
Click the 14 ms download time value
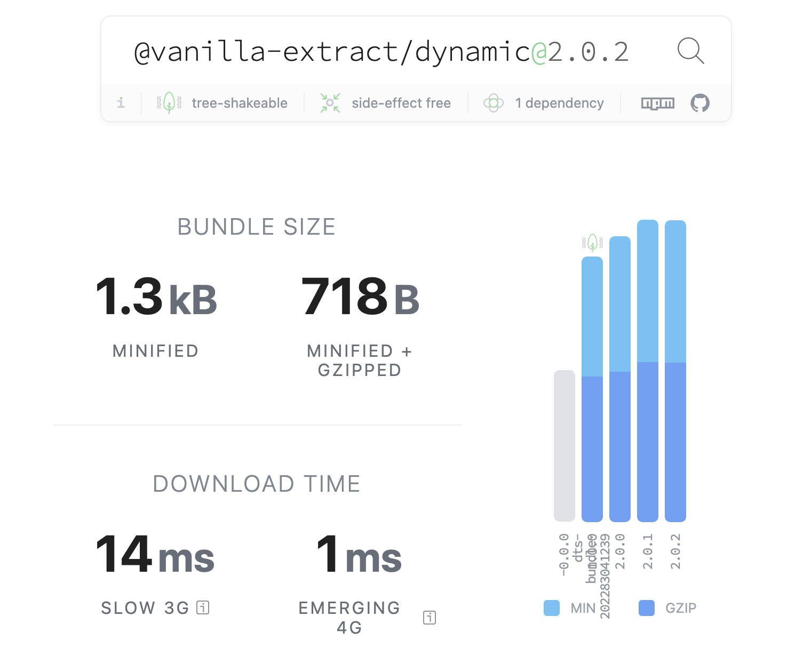point(155,555)
